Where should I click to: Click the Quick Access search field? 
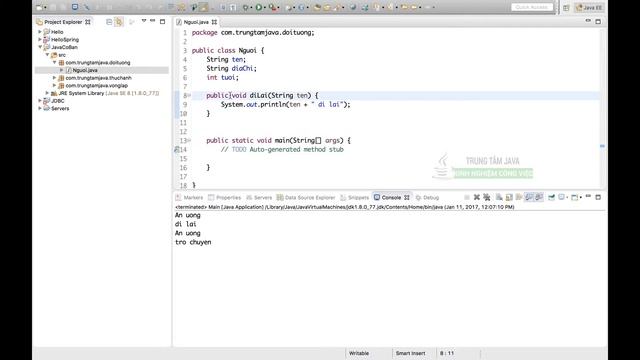click(532, 7)
